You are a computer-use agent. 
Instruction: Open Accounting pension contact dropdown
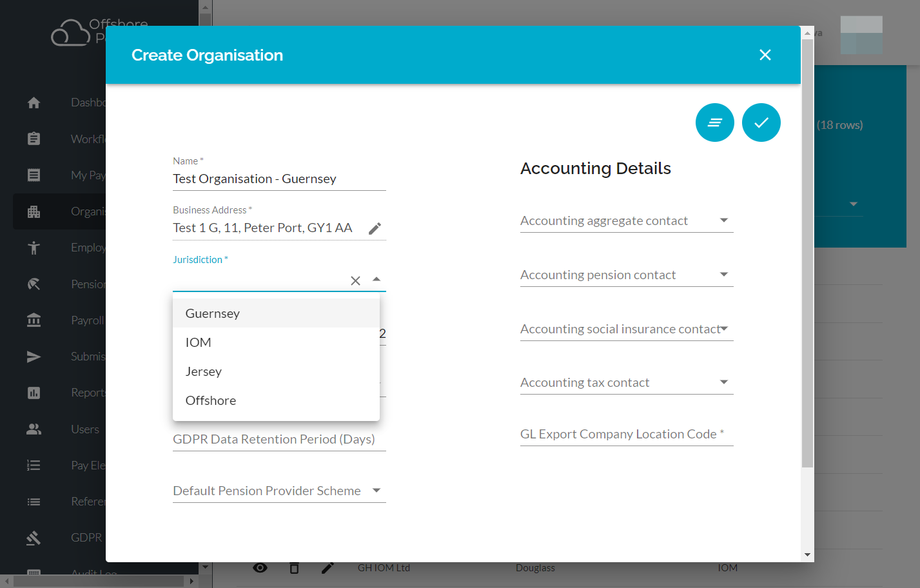point(724,275)
